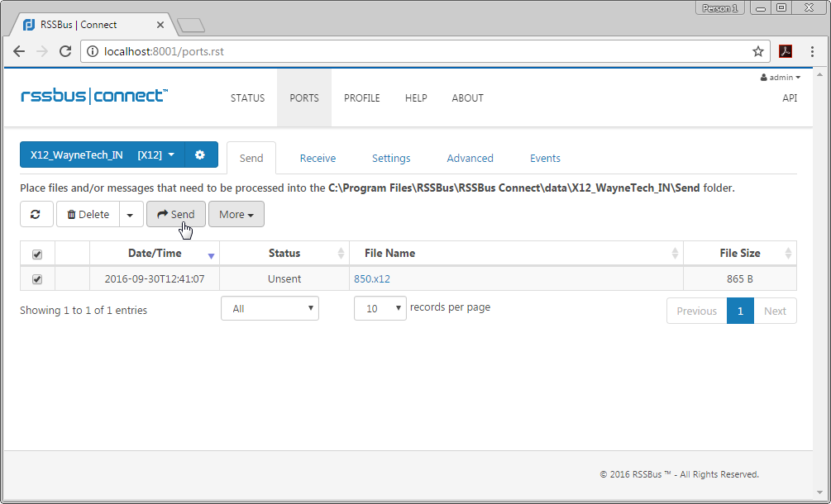The image size is (831, 504).
Task: Change the records per page dropdown
Action: pyautogui.click(x=380, y=308)
